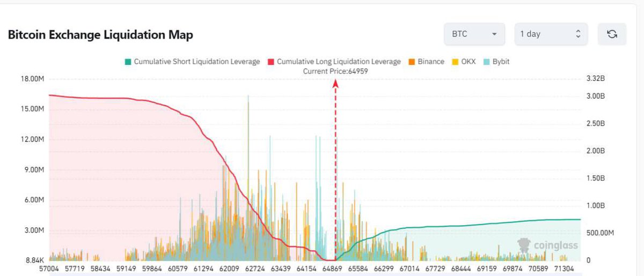The image size is (644, 276).
Task: Toggle Cumulative Short Liquidation Leverage legend
Action: click(192, 62)
